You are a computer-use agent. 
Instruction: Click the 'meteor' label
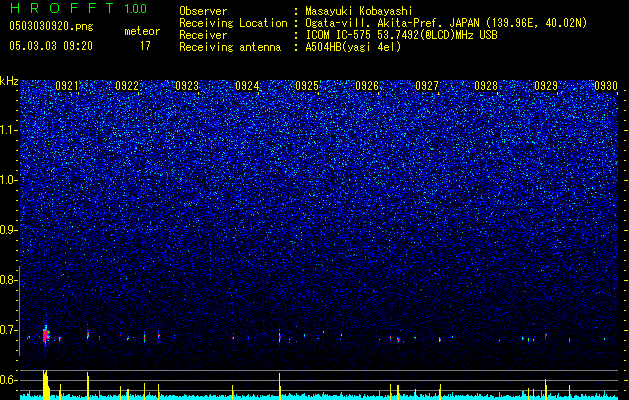[142, 31]
